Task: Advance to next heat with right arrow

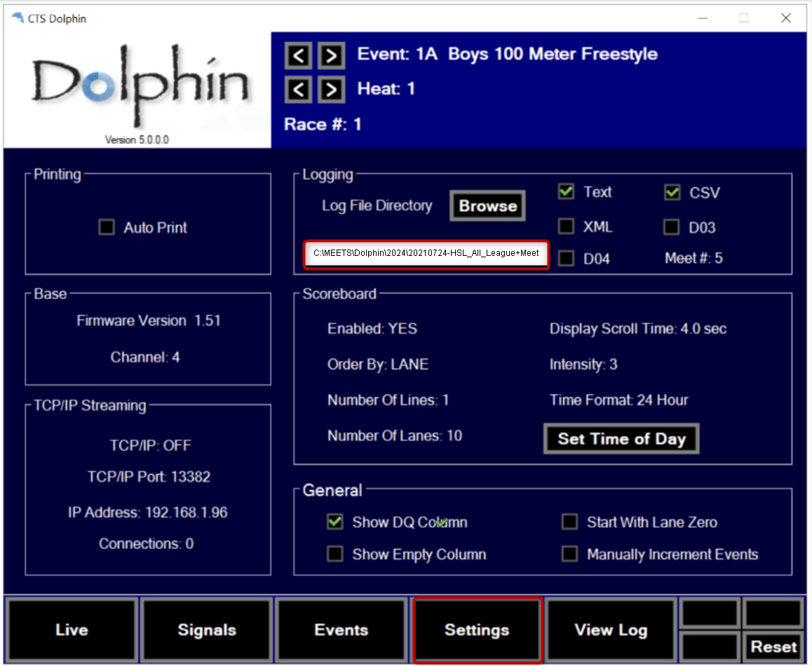Action: 332,90
